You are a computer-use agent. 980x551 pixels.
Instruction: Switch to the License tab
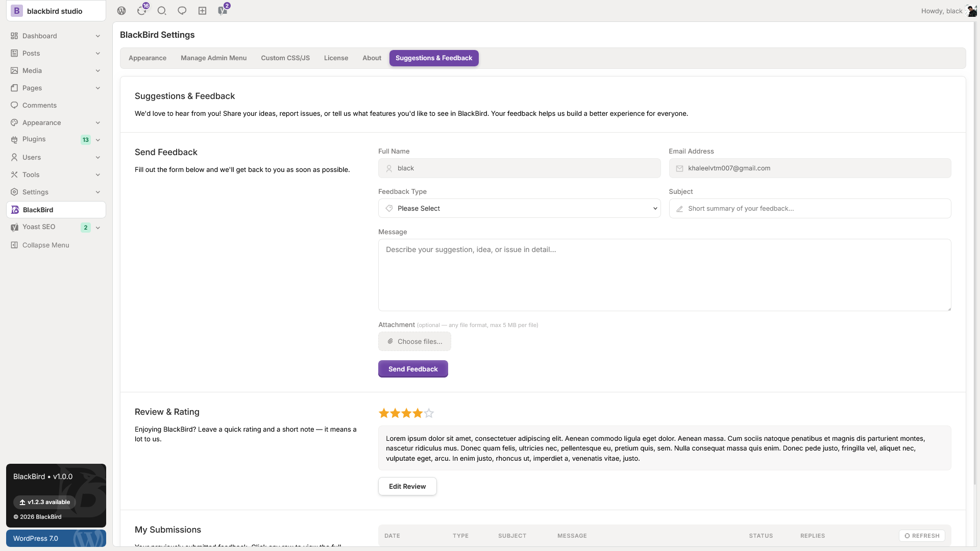(x=336, y=58)
